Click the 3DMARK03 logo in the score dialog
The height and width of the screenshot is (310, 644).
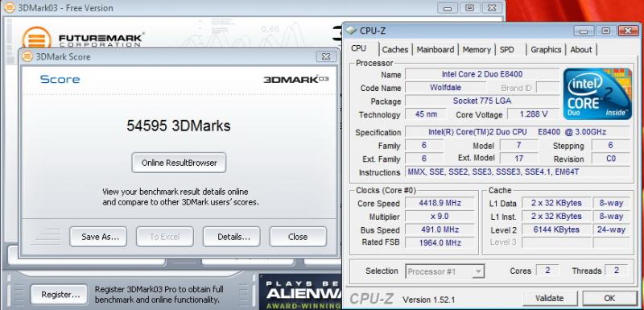295,79
